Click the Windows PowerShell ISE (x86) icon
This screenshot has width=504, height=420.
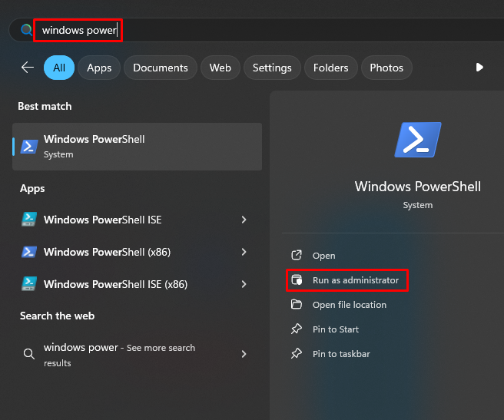tap(29, 284)
